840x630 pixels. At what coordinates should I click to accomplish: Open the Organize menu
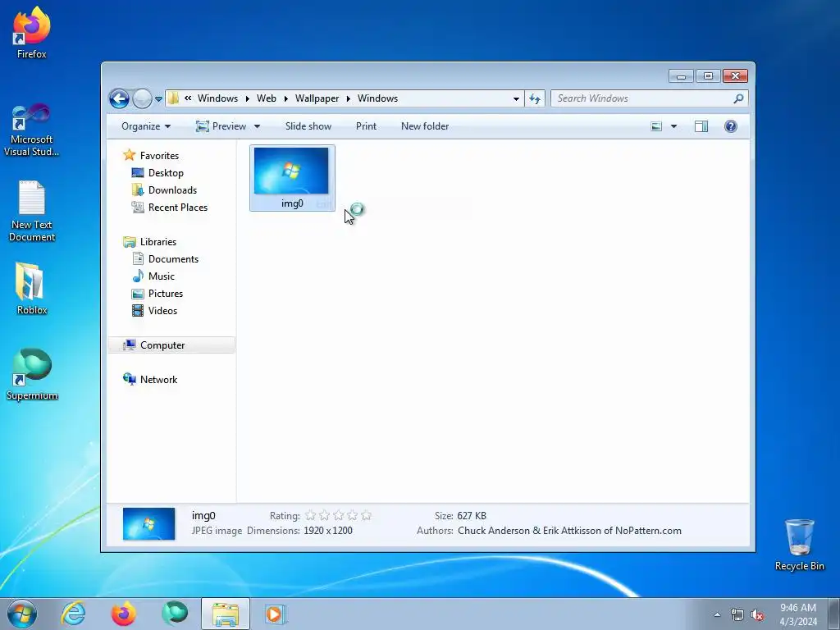146,126
